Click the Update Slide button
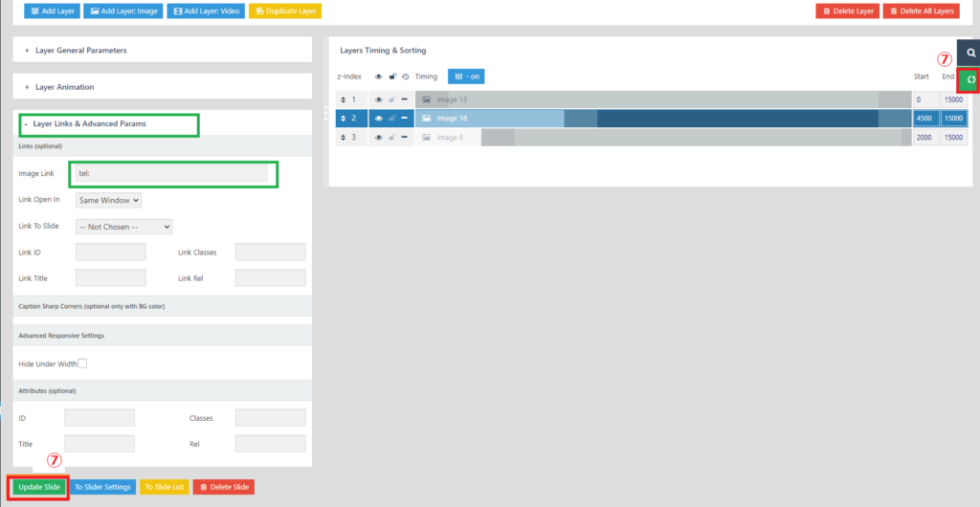The height and width of the screenshot is (507, 980). 39,487
